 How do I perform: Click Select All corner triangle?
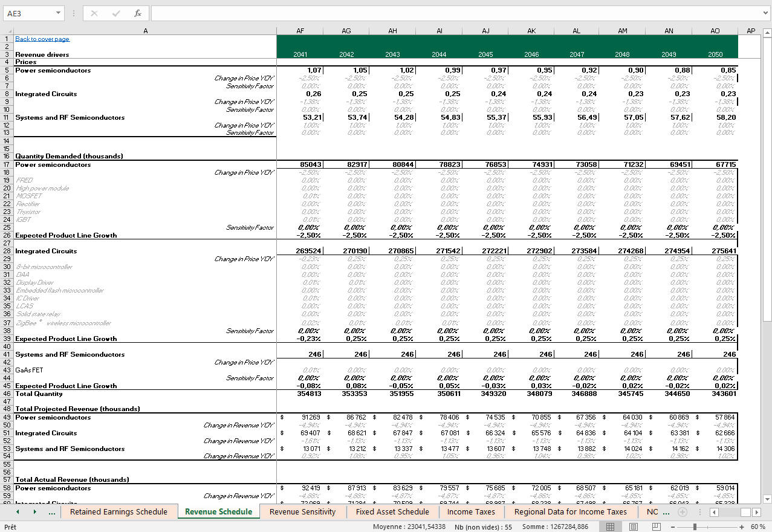[7, 31]
